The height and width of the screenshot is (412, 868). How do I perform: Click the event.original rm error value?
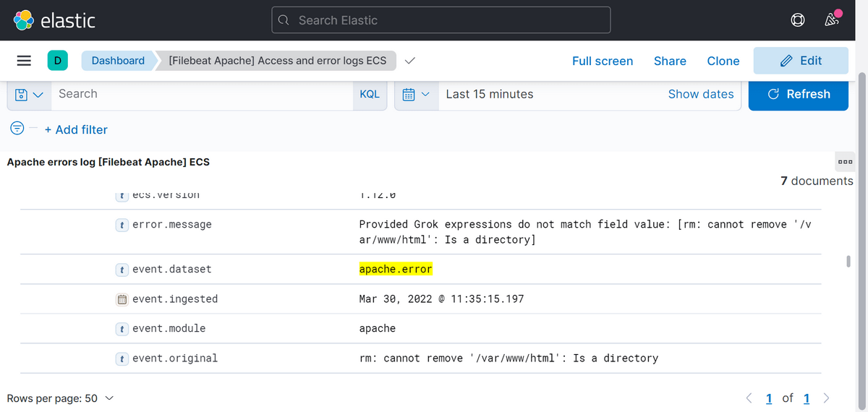509,358
